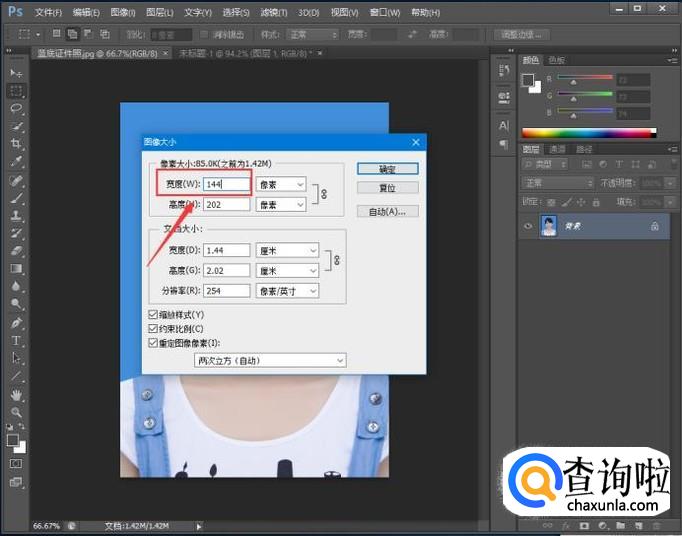Click the 确定 button
682x536 pixels.
pos(387,169)
